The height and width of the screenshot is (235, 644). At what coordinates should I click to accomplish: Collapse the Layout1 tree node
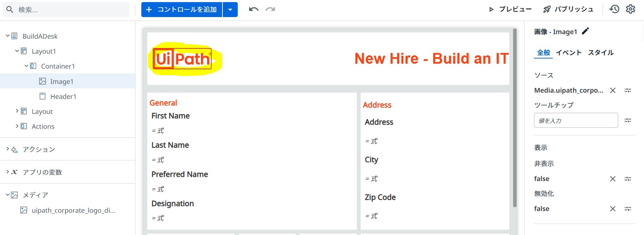pos(17,51)
